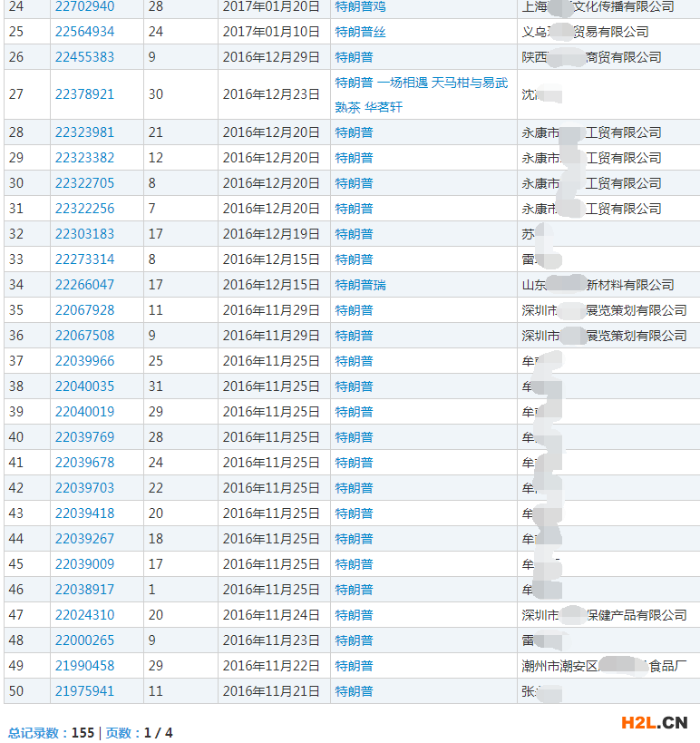
Task: Open registration number 22702940 link
Action: (84, 6)
